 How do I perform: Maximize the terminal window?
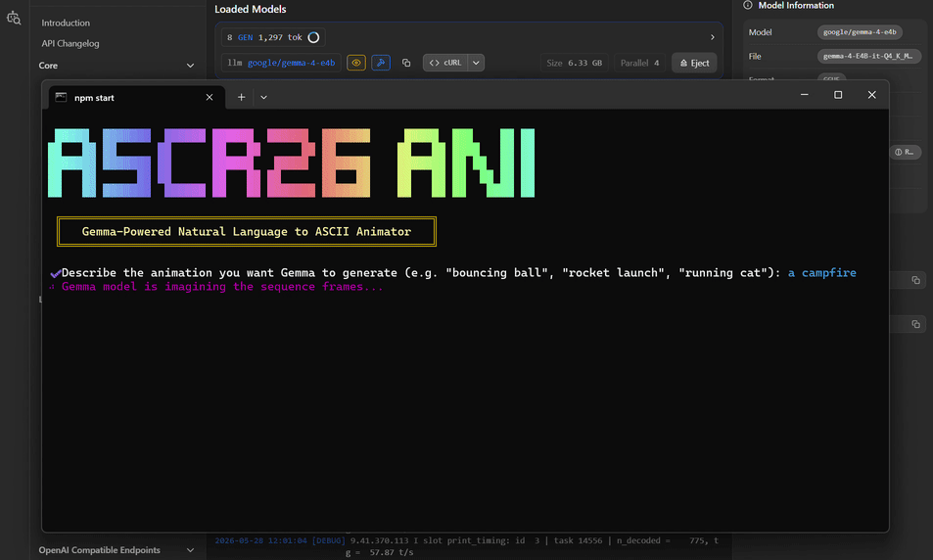coord(838,95)
